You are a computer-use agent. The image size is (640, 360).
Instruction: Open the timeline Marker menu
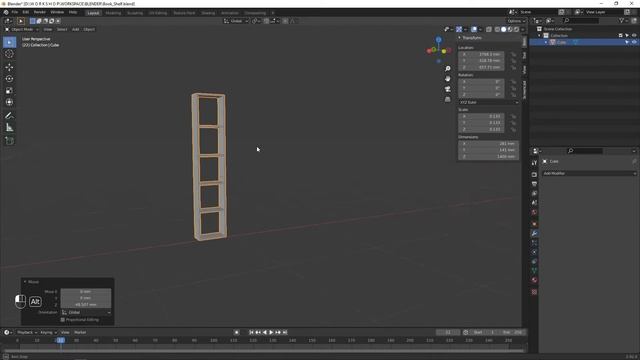tap(80, 332)
